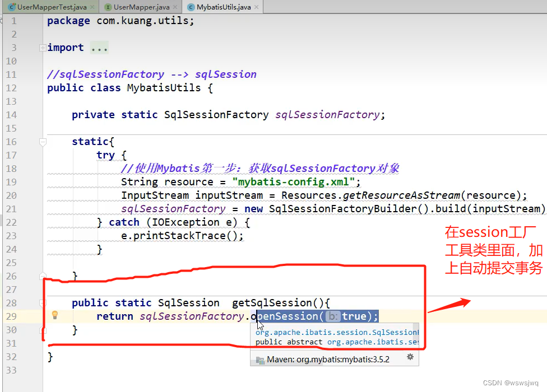The image size is (547, 392).
Task: Open the gear settings in the documentation popup
Action: (410, 357)
